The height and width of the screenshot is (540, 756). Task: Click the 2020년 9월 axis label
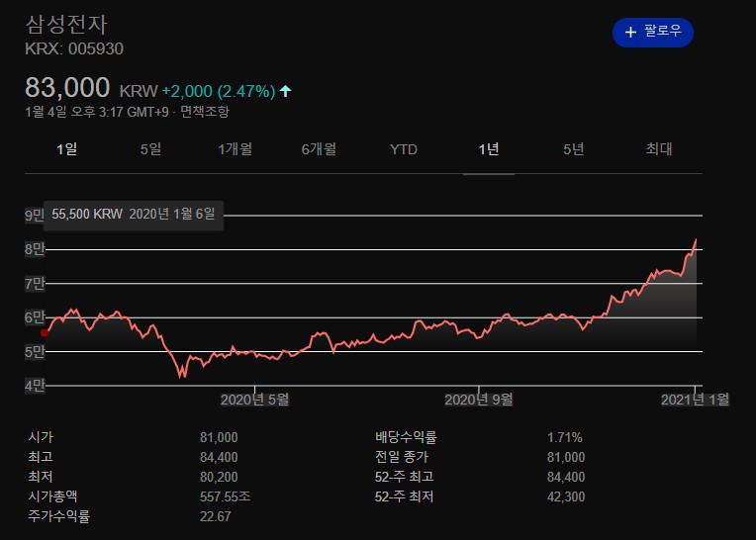click(479, 400)
